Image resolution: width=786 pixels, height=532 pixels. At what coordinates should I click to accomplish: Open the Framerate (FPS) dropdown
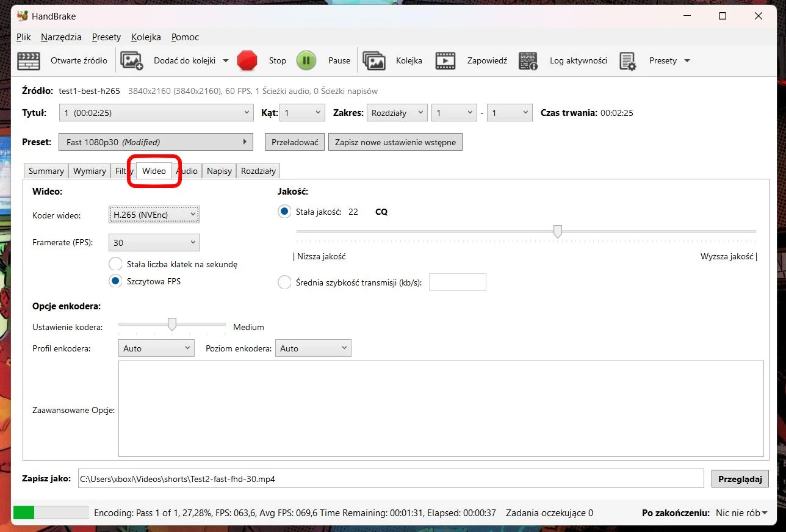(x=154, y=242)
